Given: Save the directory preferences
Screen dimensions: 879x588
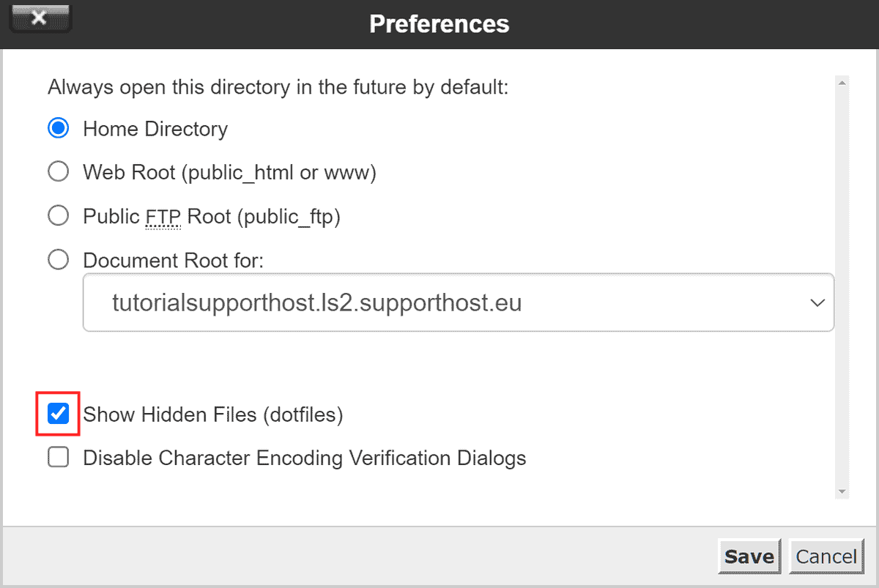Looking at the screenshot, I should tap(749, 556).
